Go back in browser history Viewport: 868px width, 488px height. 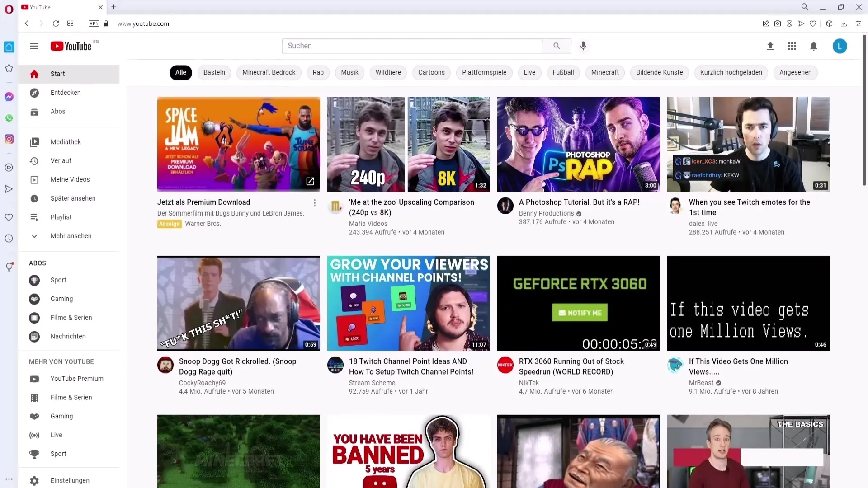[x=27, y=23]
